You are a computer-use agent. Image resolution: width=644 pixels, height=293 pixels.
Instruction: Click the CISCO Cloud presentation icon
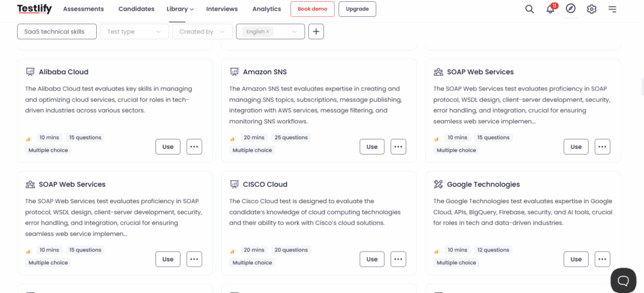tap(234, 184)
